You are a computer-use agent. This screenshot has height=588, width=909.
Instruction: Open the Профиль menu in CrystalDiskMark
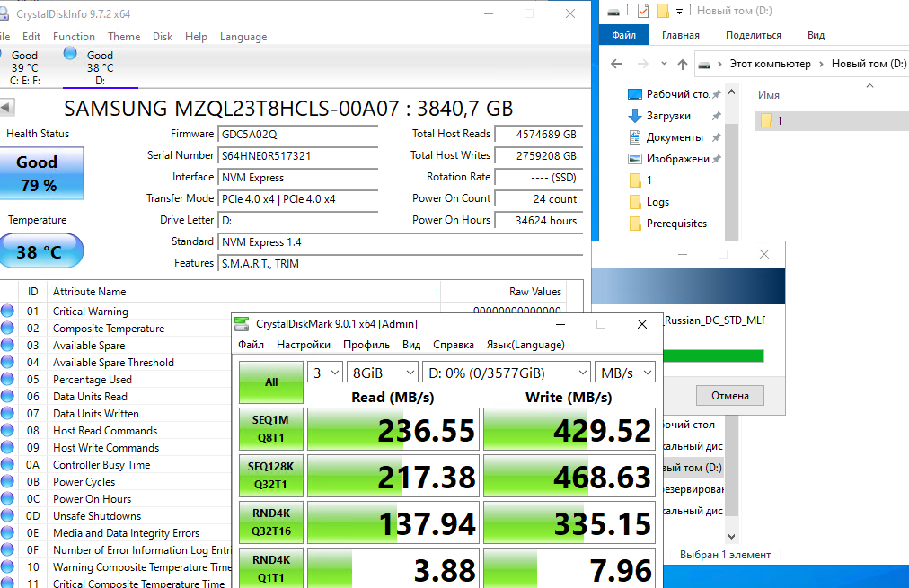[x=366, y=345]
